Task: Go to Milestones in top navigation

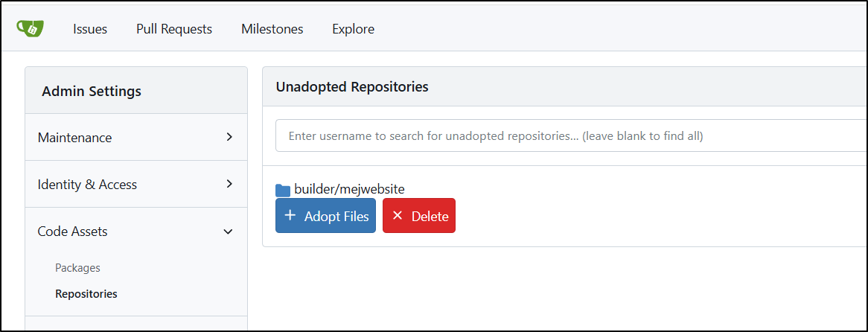Action: (x=272, y=29)
